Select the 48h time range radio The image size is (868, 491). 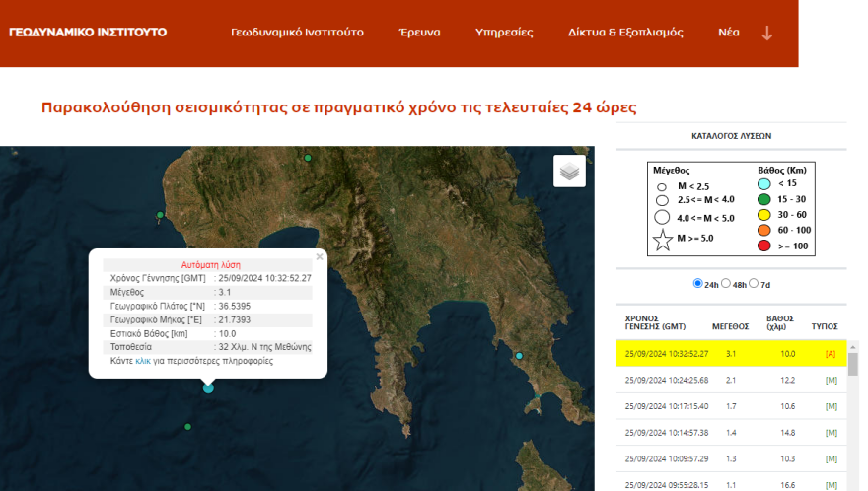726,283
